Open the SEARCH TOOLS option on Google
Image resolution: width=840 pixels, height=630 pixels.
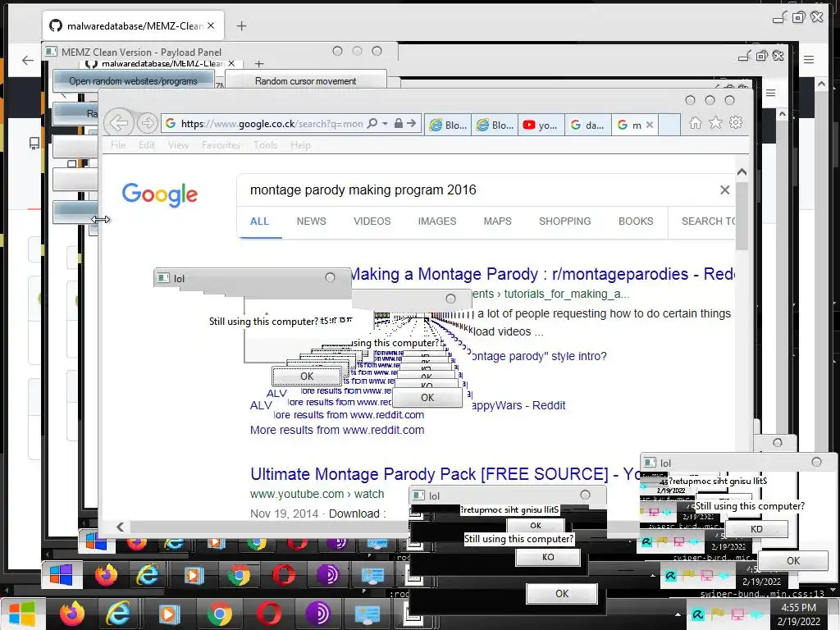coord(708,221)
